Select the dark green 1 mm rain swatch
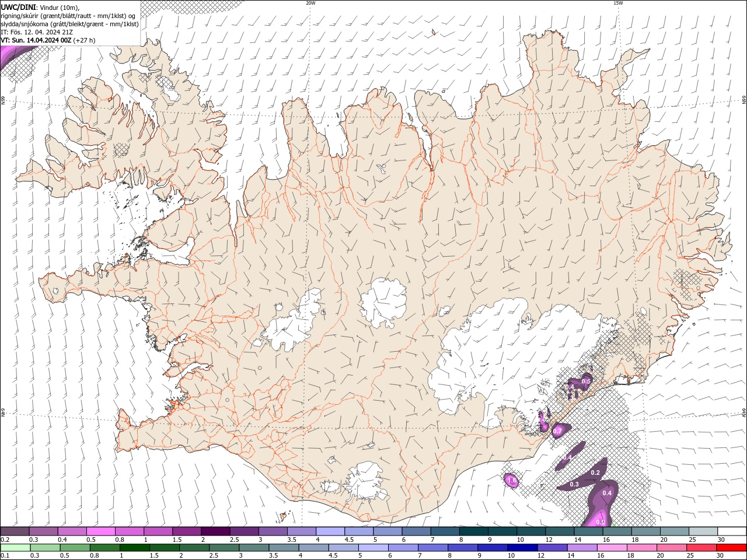The height and width of the screenshot is (560, 747). point(135,548)
